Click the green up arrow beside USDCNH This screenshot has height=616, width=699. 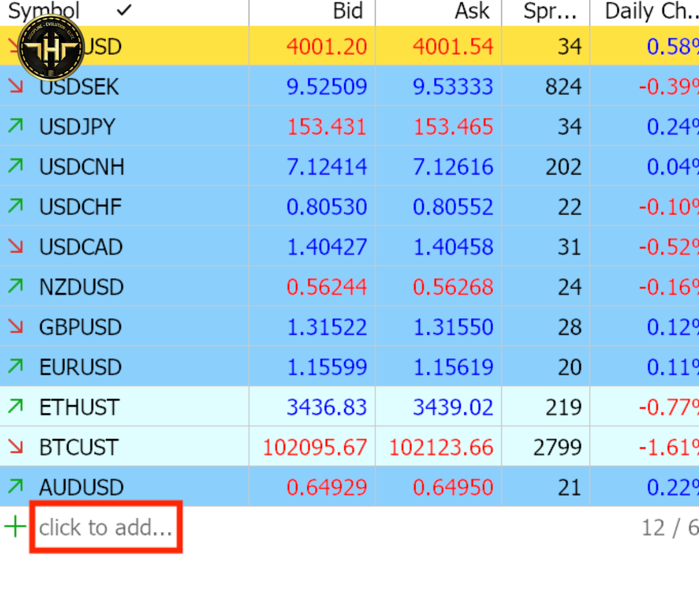tap(16, 166)
